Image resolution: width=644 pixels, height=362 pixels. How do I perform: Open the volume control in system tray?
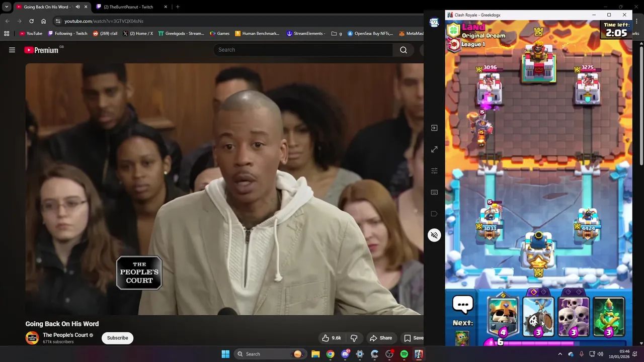(600, 354)
